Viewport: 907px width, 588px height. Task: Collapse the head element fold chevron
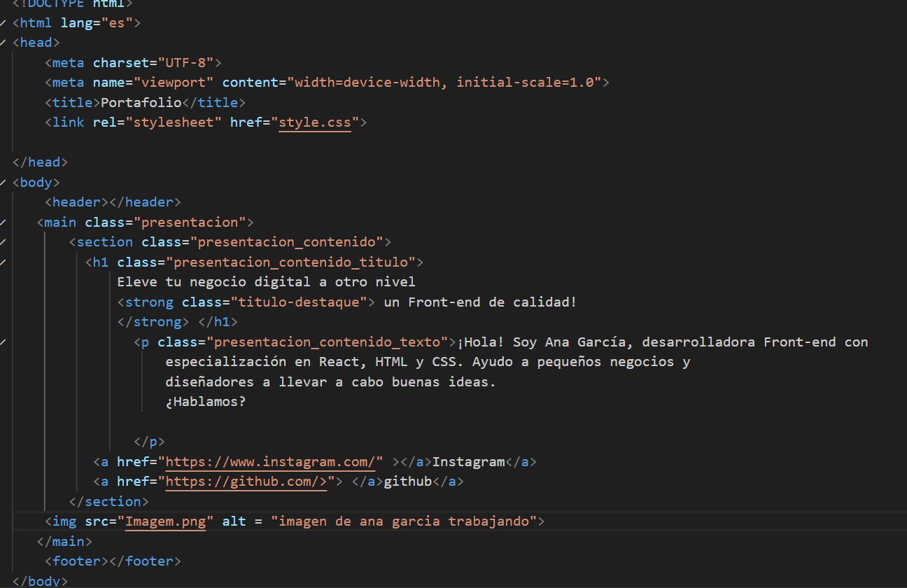tap(3, 43)
